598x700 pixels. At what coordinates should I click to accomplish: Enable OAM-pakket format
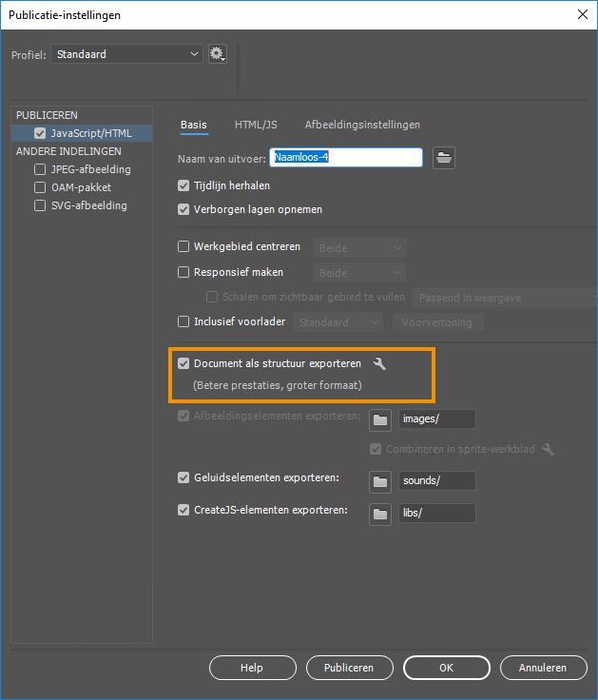pos(40,187)
